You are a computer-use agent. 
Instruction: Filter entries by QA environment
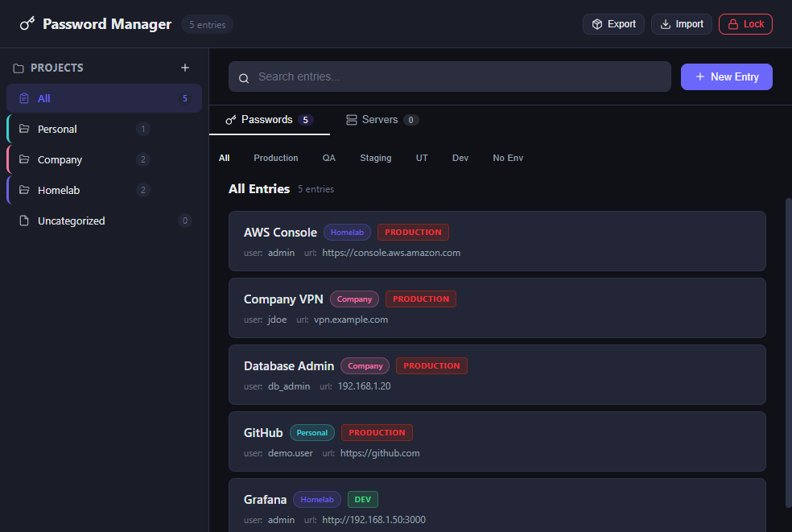tap(329, 158)
